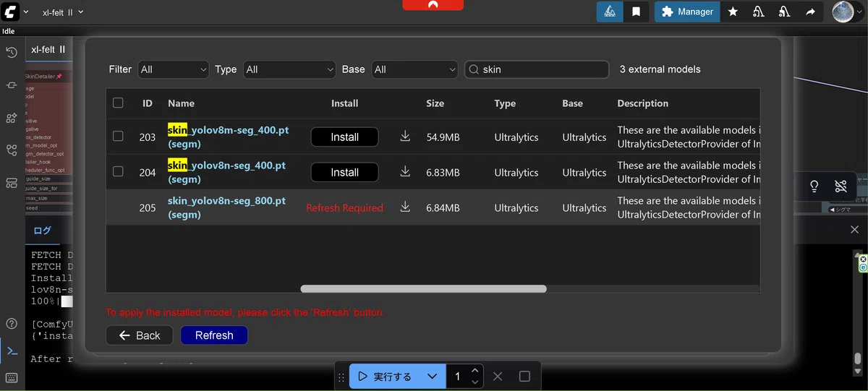Open the queue history sidebar icon

[12, 52]
